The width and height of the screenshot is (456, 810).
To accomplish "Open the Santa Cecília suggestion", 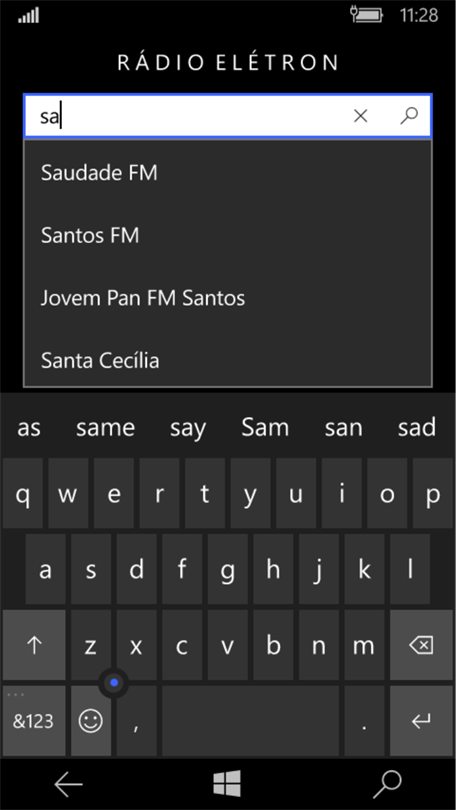I will 228,360.
